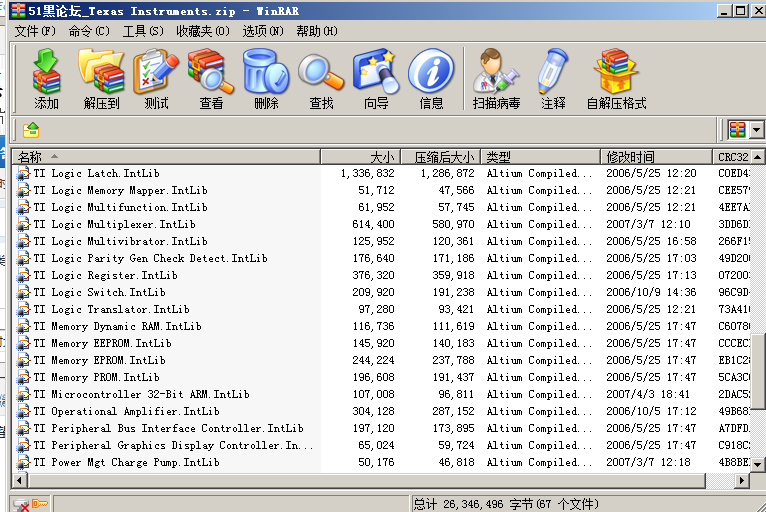
Task: Select TI Logic Translator.IntLib
Action: [111, 310]
